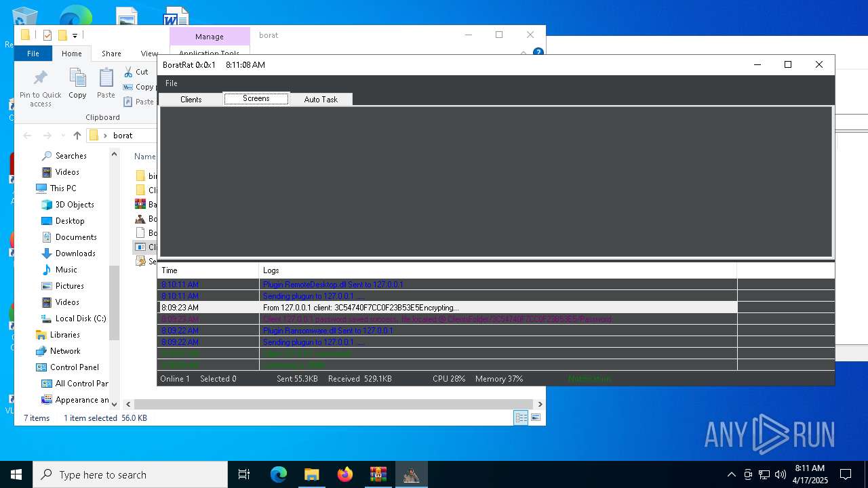Click the volume speaker tray icon

pyautogui.click(x=781, y=474)
